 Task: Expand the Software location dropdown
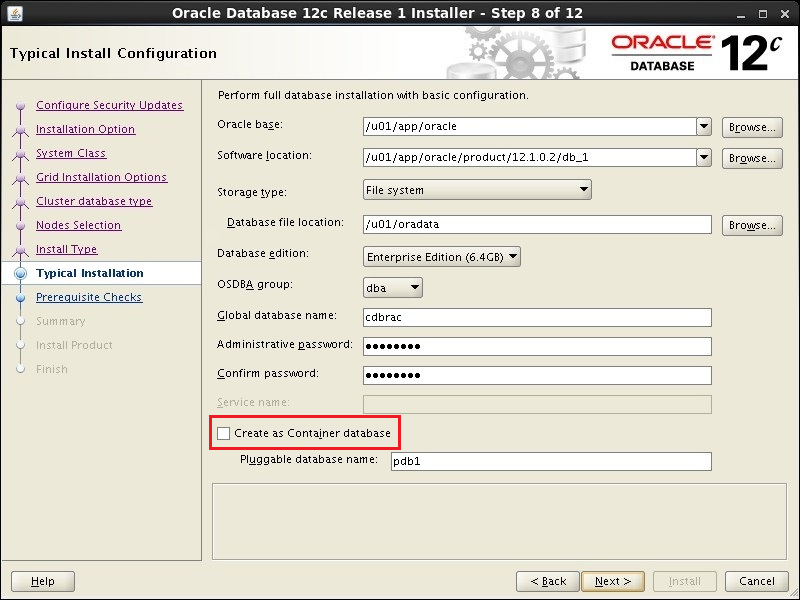703,157
